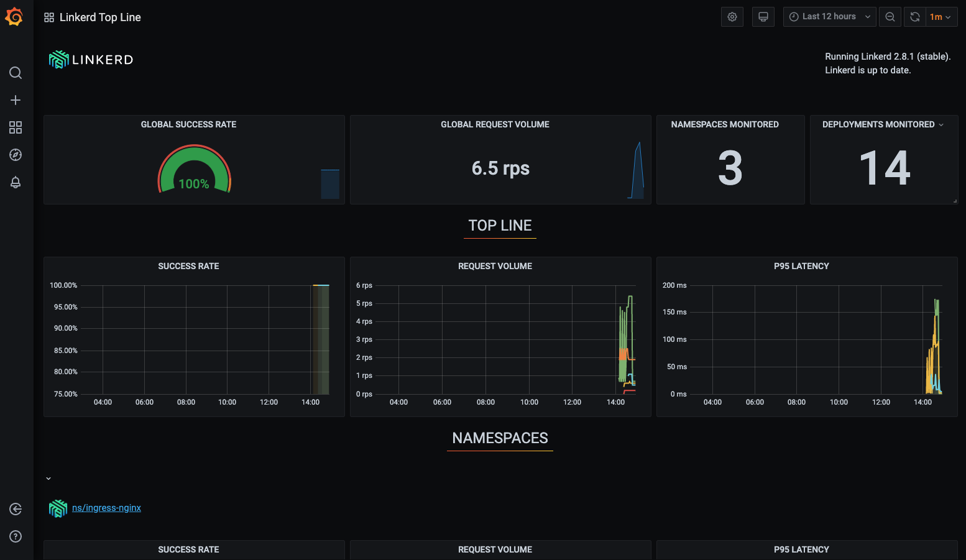Open the Dashboards grid icon in sidebar
The height and width of the screenshot is (560, 966).
pyautogui.click(x=16, y=127)
